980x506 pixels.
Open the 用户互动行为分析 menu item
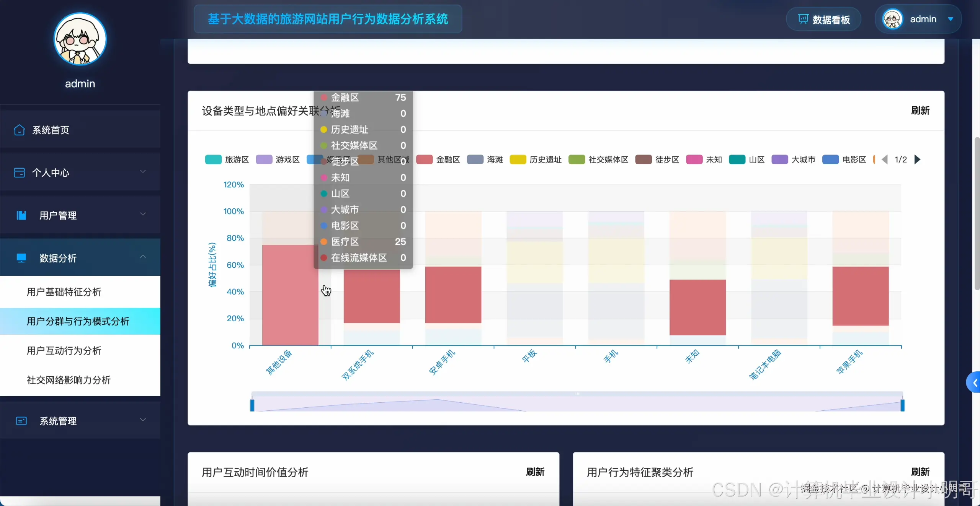click(x=64, y=351)
